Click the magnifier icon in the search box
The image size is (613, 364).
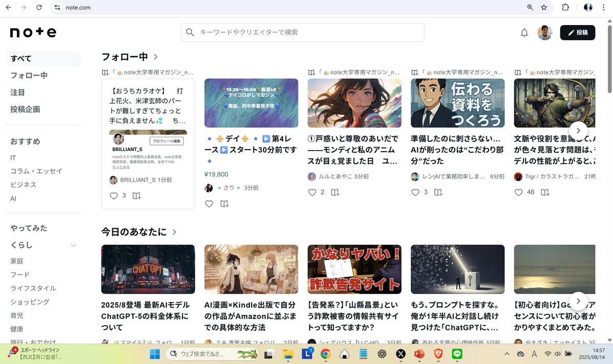tap(190, 32)
